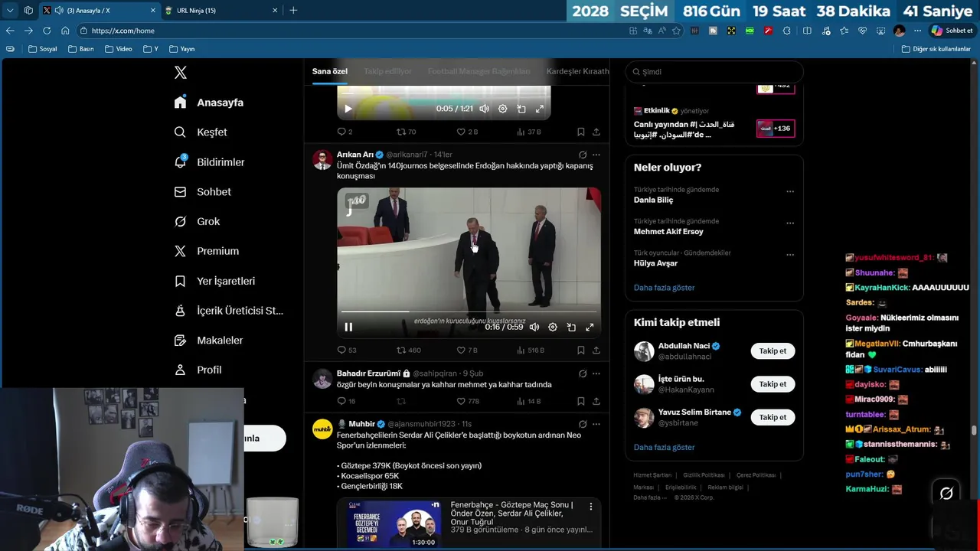Bookmark the Arıkan Arı post
980x551 pixels.
tap(581, 350)
